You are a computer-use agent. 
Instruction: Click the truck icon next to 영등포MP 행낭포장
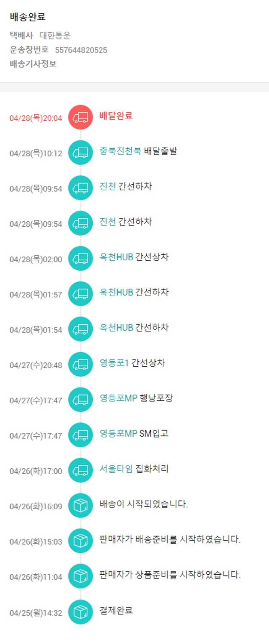[x=81, y=399]
